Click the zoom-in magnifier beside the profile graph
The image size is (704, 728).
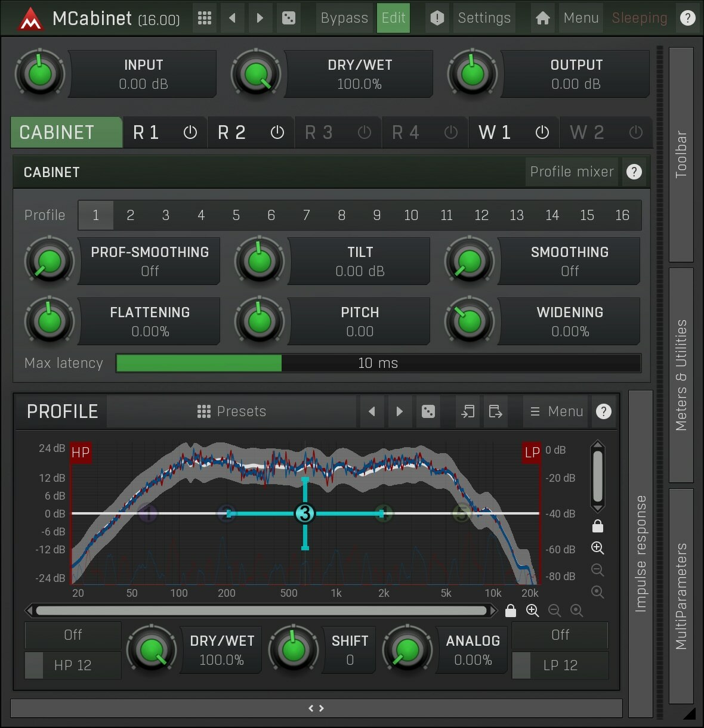[597, 548]
